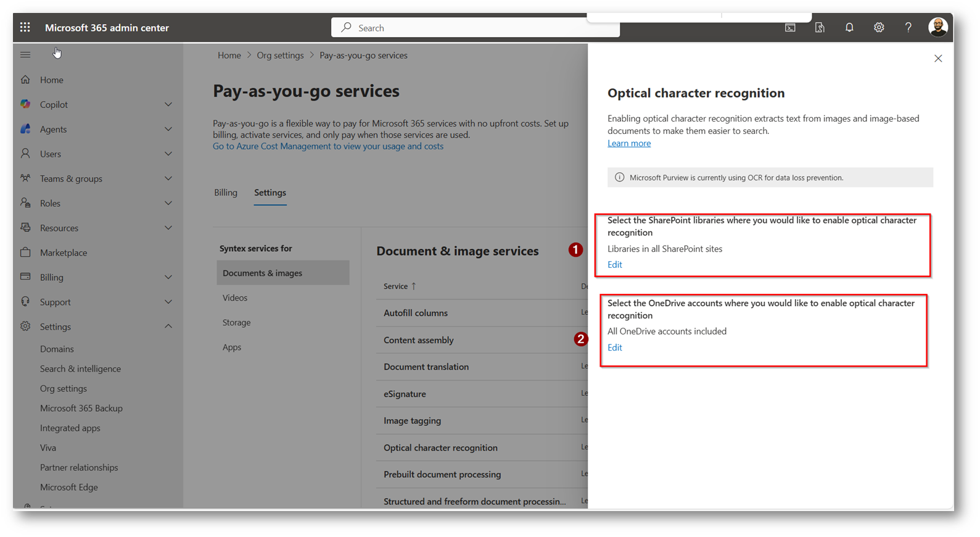Open the app launcher waffle icon
Image resolution: width=980 pixels, height=537 pixels.
(25, 27)
